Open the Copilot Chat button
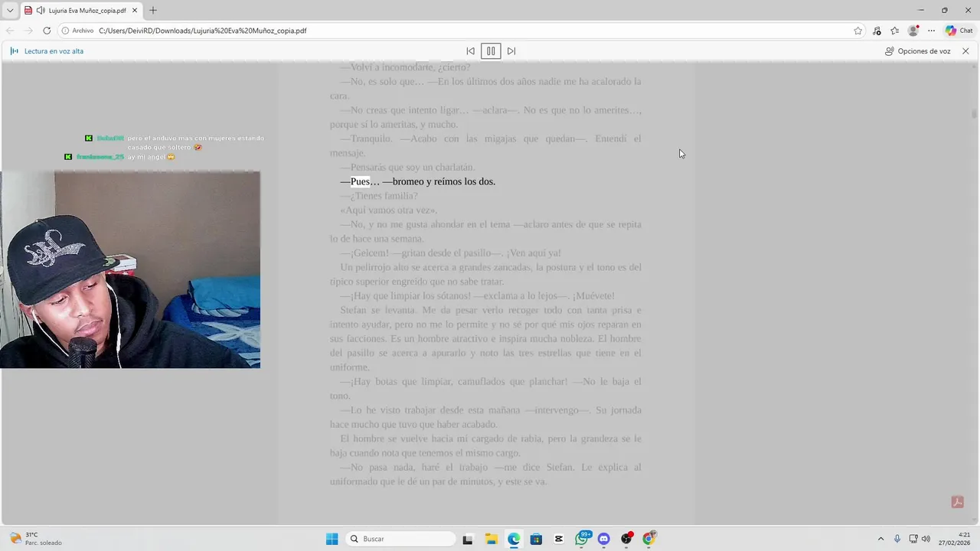The image size is (980, 551). pos(959,31)
